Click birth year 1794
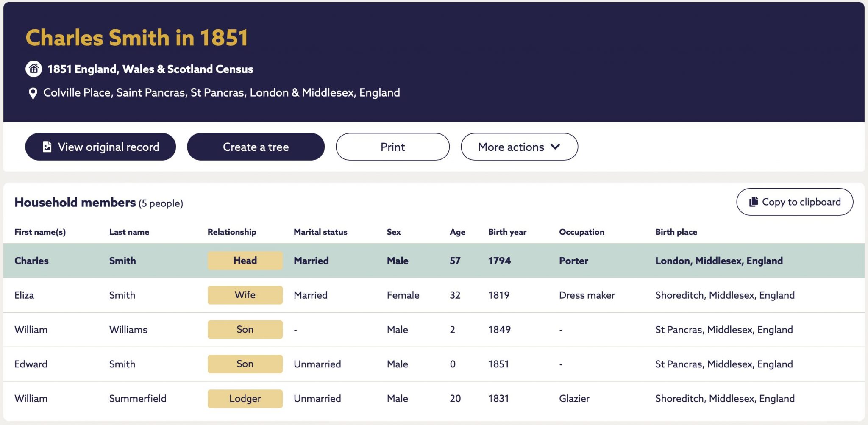The height and width of the screenshot is (425, 868). (499, 261)
